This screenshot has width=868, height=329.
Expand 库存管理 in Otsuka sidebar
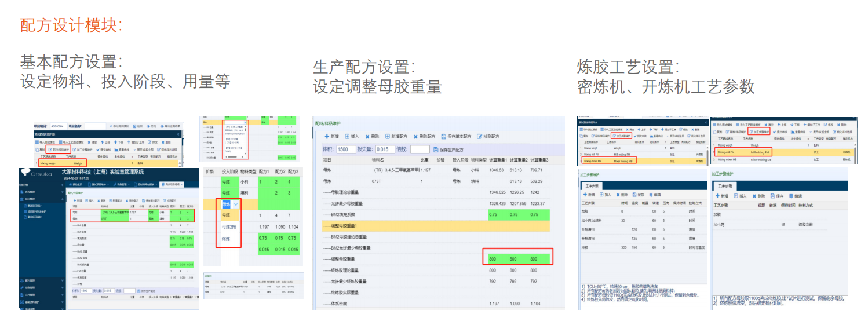41,192
